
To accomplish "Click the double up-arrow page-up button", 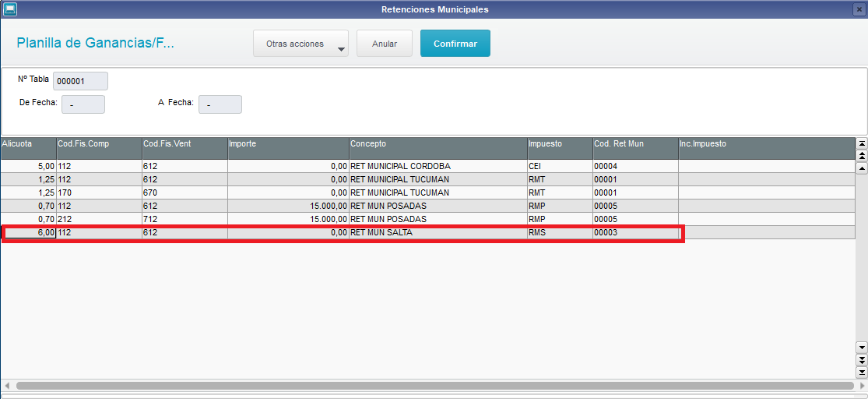I will [x=861, y=156].
